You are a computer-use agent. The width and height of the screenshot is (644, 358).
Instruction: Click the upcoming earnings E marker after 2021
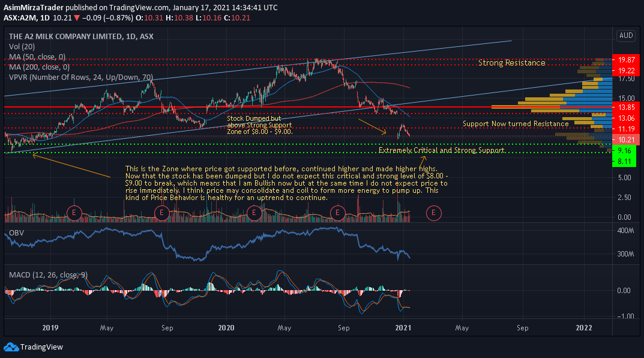point(434,213)
